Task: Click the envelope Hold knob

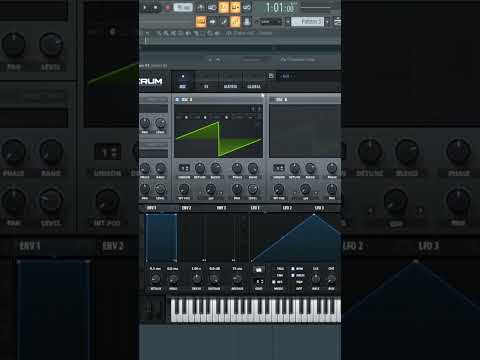Action: 173,279
